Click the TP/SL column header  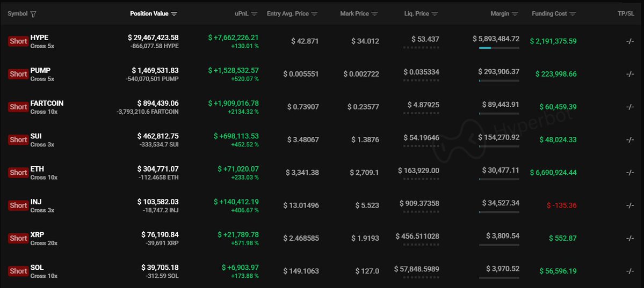pos(626,13)
